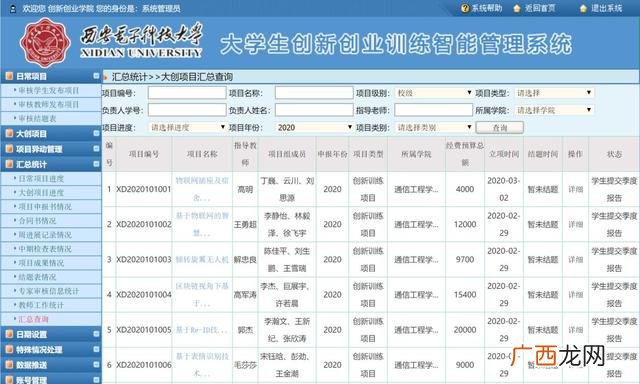Click the book icon beside 特殊情况处理
640x384 pixels.
pos(9,349)
